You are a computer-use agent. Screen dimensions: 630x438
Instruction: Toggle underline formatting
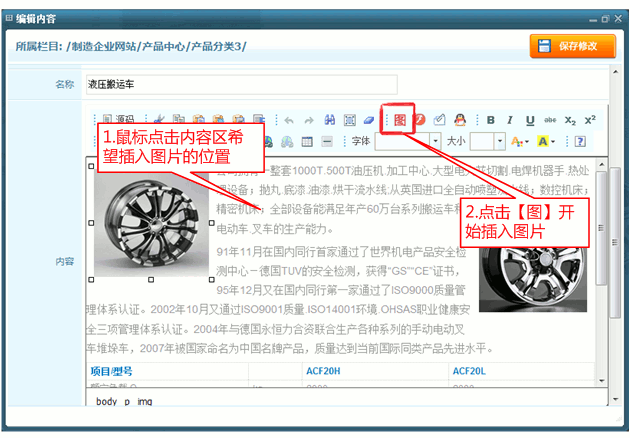pos(530,120)
